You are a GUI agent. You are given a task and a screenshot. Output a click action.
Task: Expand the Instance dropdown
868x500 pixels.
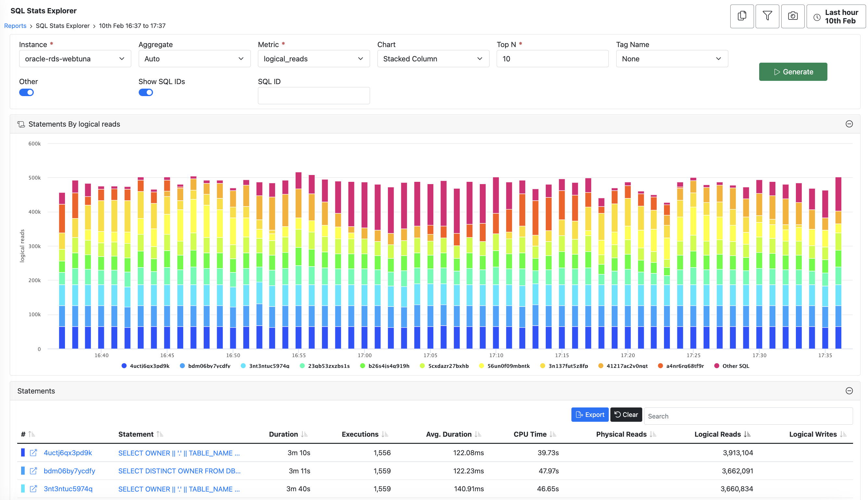(74, 58)
